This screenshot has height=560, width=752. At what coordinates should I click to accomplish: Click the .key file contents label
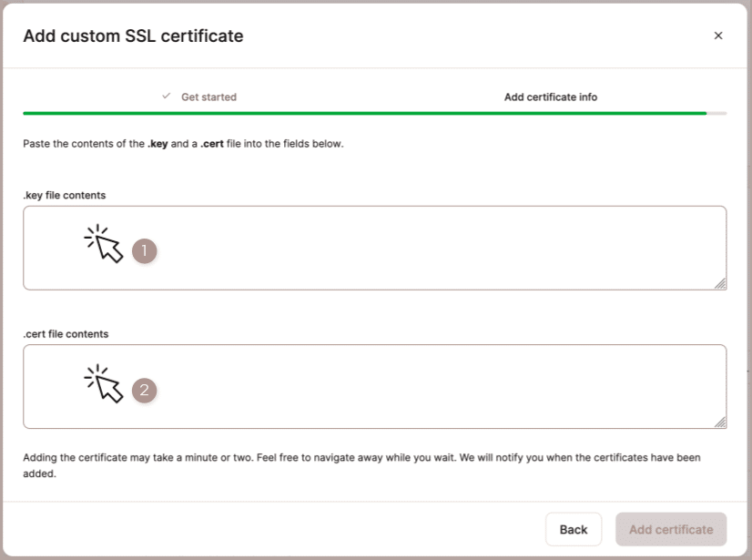pyautogui.click(x=63, y=195)
